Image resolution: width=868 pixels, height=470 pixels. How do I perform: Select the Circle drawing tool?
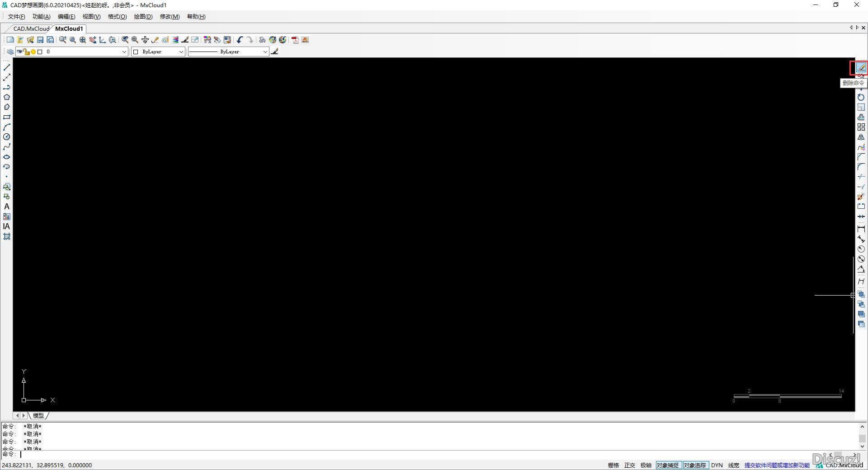(x=7, y=137)
